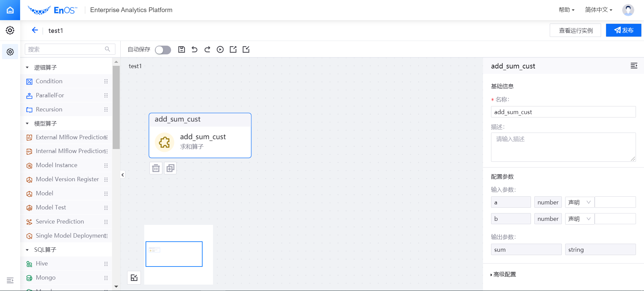Click the top gear icon in left sidebar
The width and height of the screenshot is (644, 291).
10,30
